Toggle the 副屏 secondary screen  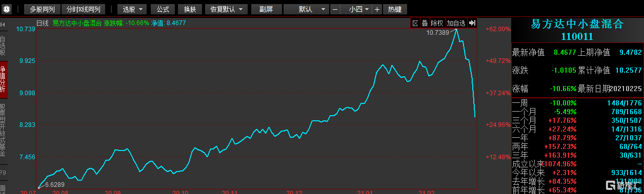point(266,9)
